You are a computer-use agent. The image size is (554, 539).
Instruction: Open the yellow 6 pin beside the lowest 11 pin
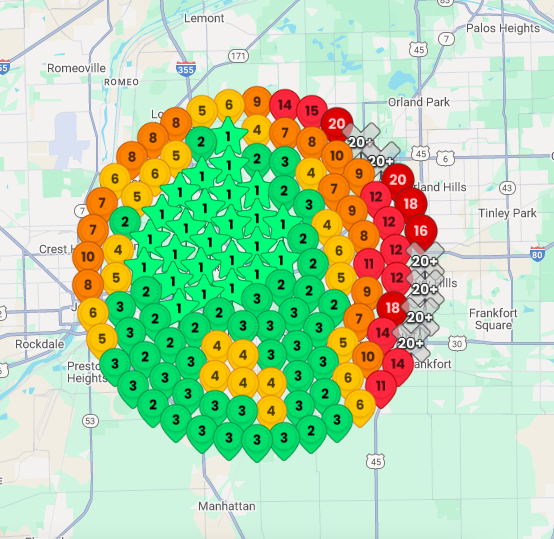pos(360,405)
